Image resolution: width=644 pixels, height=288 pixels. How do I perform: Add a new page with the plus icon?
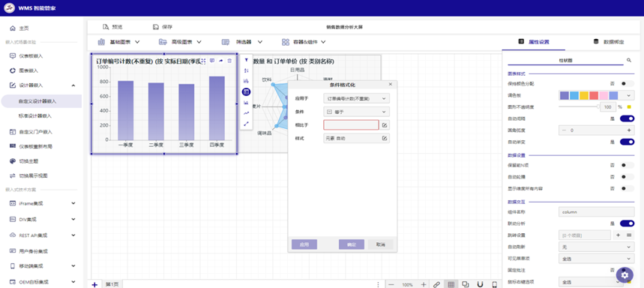94,284
